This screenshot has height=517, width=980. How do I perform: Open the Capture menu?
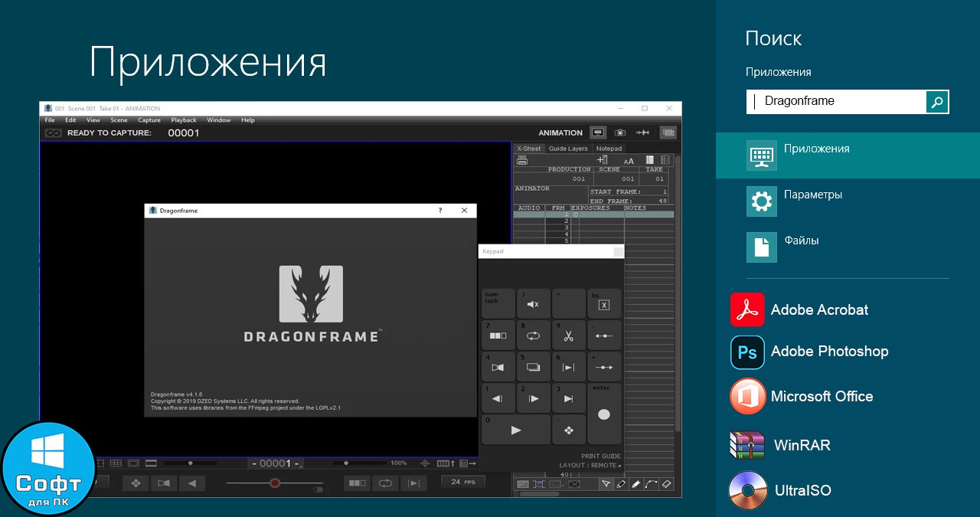point(149,120)
